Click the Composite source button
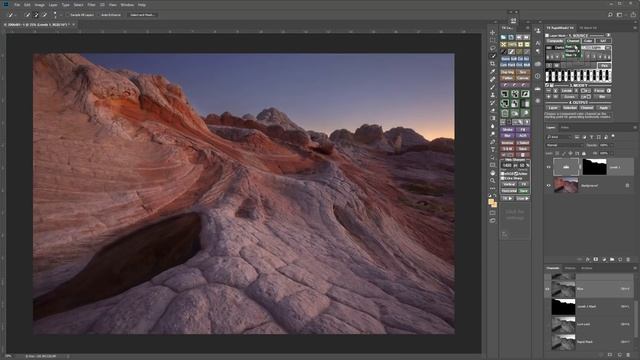Viewport: 640px width, 360px height. [x=555, y=41]
